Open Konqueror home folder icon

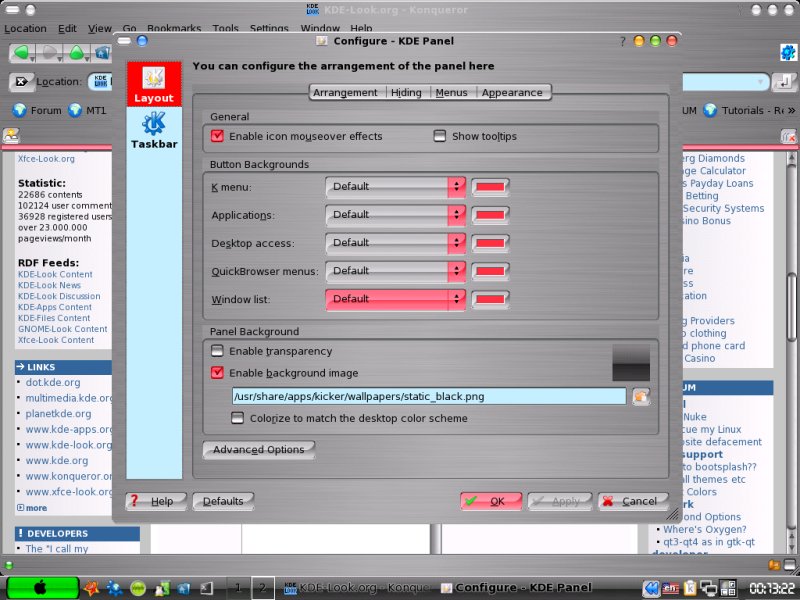(103, 53)
